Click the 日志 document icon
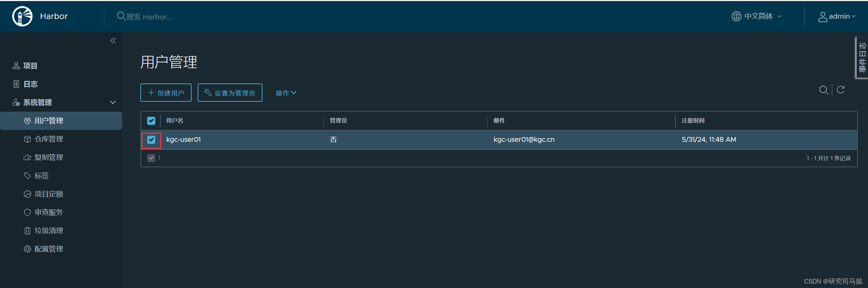 tap(16, 84)
